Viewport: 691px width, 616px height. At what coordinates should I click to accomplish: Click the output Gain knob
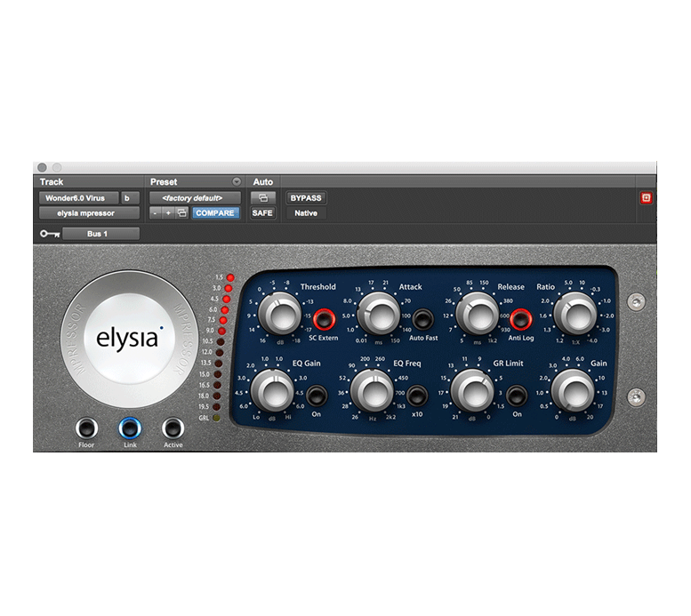pyautogui.click(x=573, y=391)
